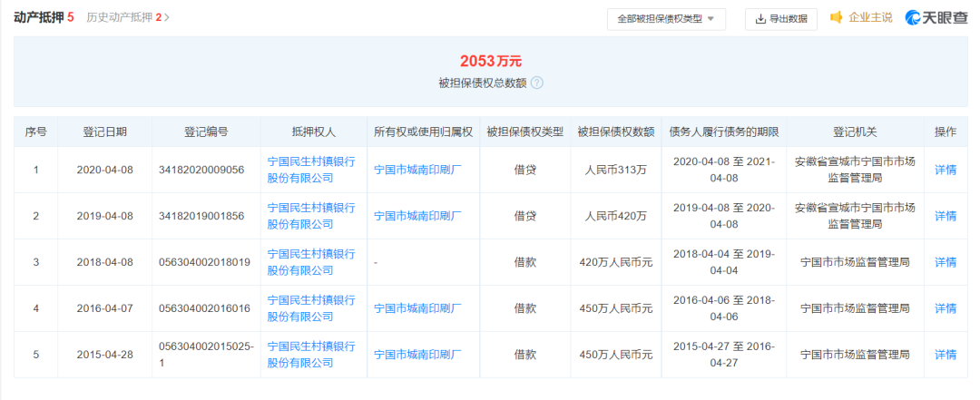Click the 所有权或使用归属权 column header
Image resolution: width=980 pixels, height=400 pixels.
(x=423, y=132)
